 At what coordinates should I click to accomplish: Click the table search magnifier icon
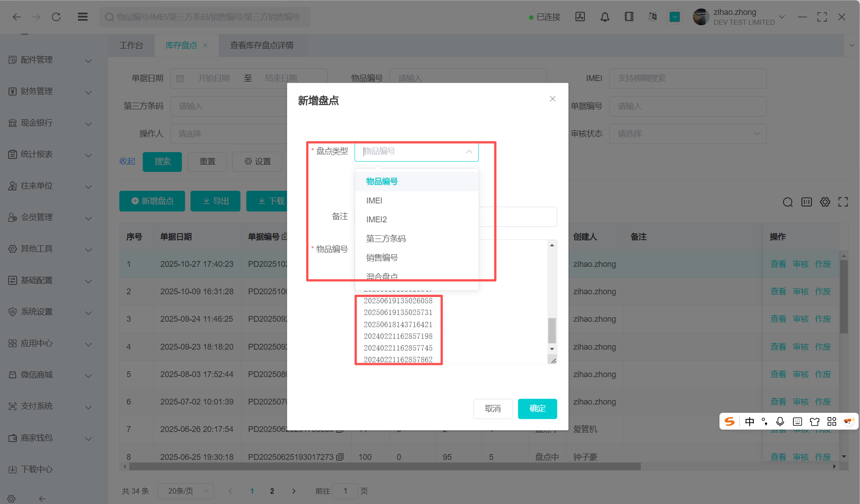coord(788,202)
